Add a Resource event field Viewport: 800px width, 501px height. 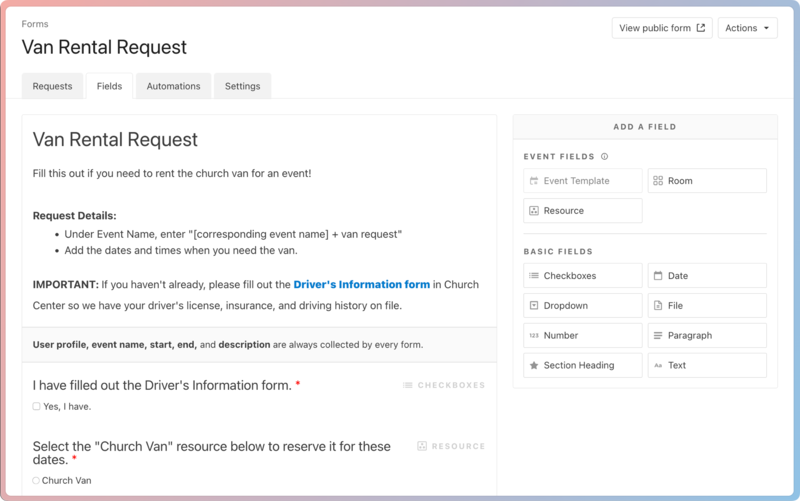583,211
